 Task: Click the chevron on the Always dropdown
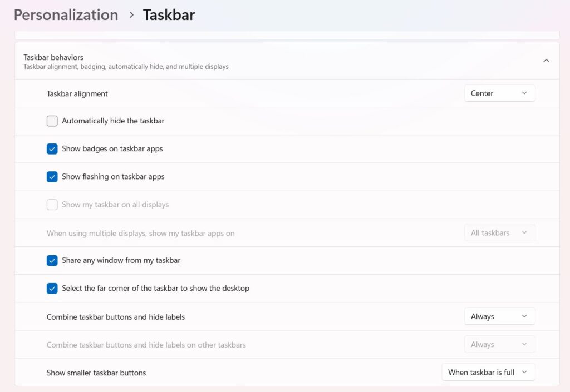(524, 316)
